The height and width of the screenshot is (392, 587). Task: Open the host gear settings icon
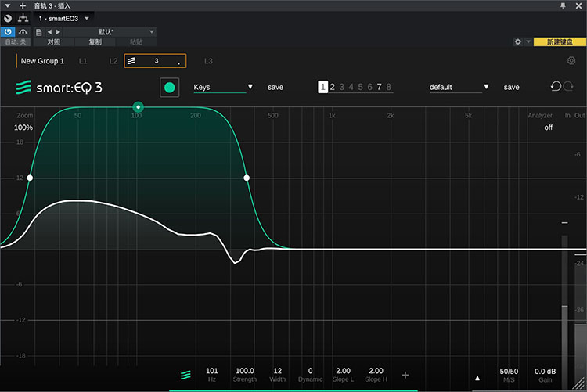pos(518,41)
